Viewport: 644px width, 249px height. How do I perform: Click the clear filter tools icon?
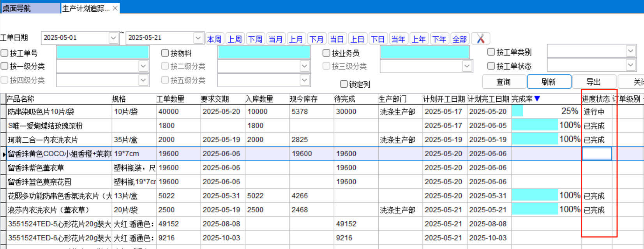[480, 39]
